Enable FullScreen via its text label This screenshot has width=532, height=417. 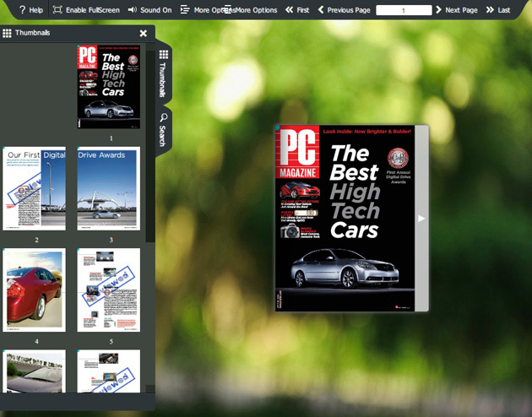(93, 10)
